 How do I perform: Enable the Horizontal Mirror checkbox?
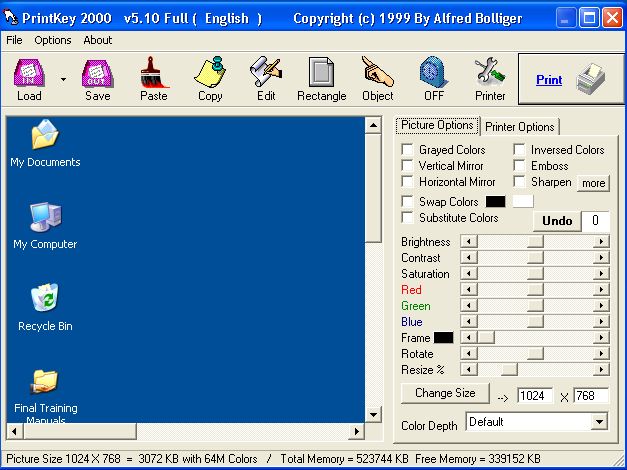[x=407, y=182]
